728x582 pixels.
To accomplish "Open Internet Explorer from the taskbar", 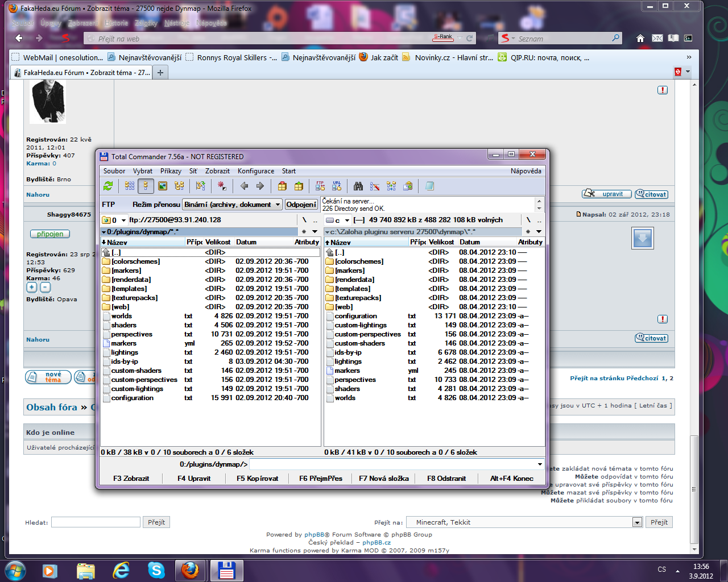I will pyautogui.click(x=121, y=570).
